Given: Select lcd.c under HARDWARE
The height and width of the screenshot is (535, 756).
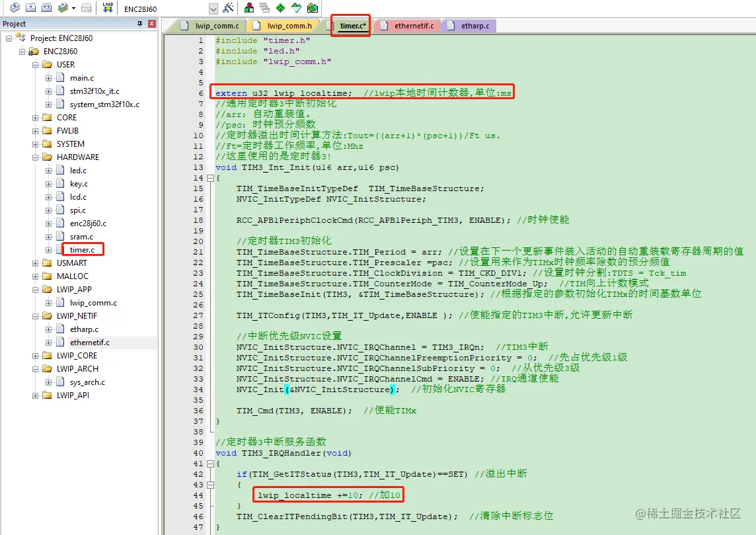Looking at the screenshot, I should click(x=78, y=197).
